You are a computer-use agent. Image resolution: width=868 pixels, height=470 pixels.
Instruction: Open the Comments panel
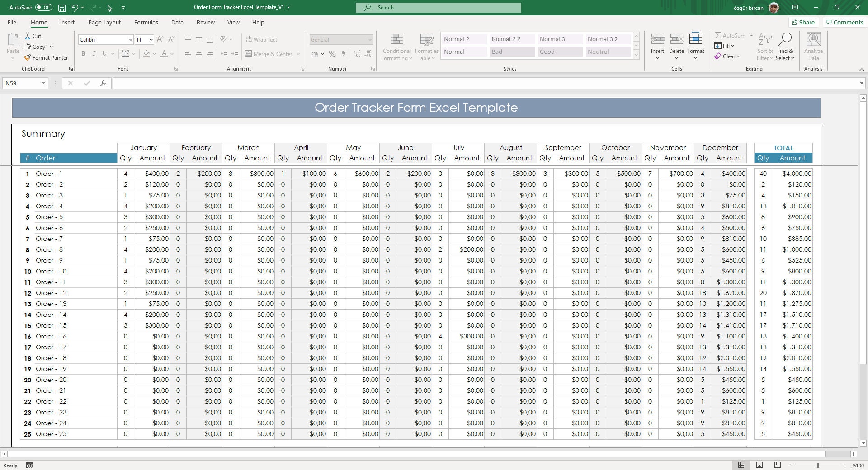coord(844,22)
